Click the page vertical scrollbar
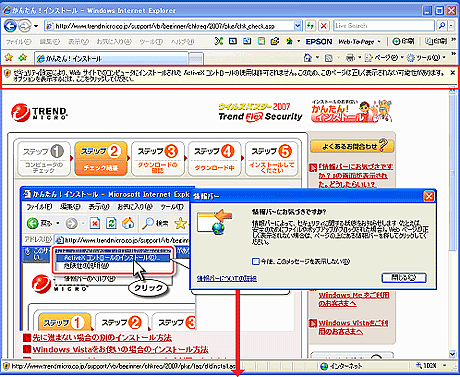460x377 pixels. coord(452,220)
